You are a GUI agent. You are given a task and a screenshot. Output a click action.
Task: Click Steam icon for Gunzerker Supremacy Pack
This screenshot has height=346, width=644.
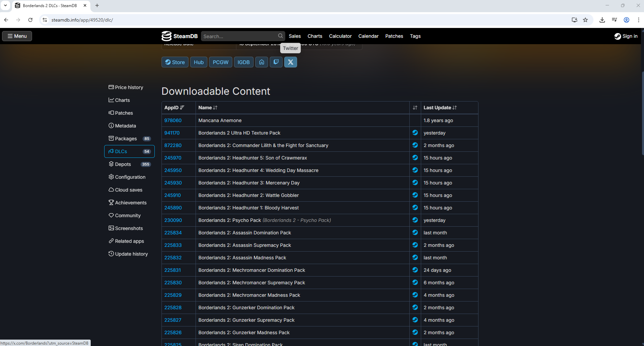coord(415,320)
